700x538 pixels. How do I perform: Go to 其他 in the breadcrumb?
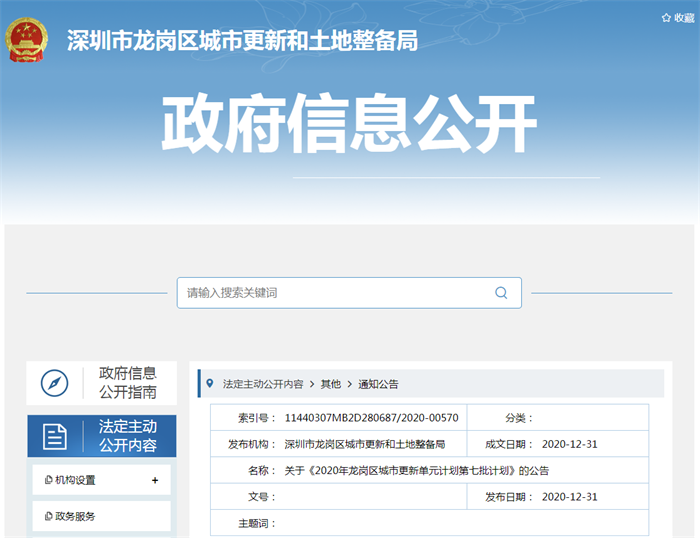pos(330,384)
